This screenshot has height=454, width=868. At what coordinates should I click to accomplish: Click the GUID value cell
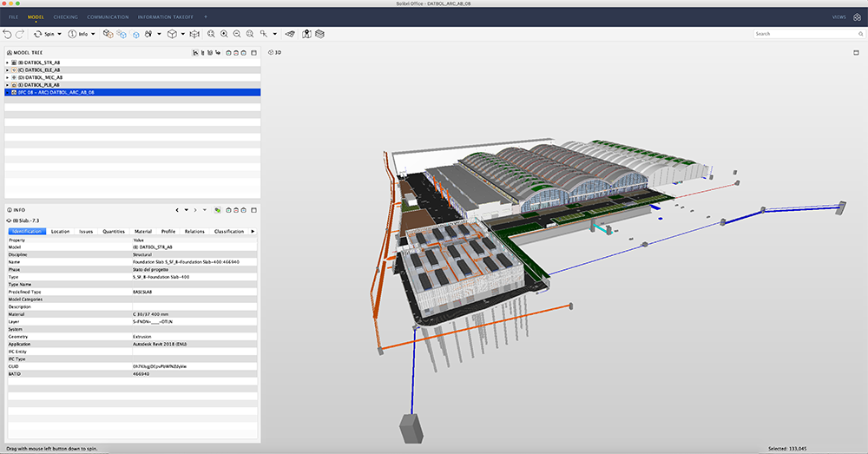tap(194, 366)
